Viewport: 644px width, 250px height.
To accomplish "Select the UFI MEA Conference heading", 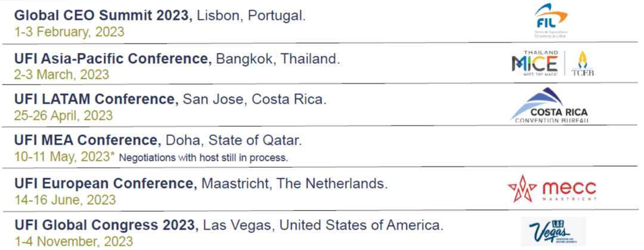I will tap(87, 141).
